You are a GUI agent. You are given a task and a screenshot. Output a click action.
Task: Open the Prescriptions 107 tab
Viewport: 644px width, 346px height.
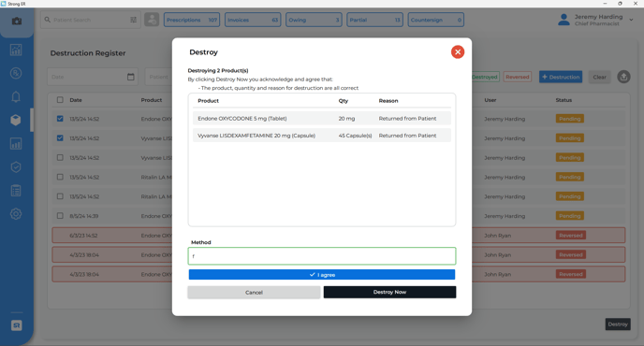click(192, 20)
